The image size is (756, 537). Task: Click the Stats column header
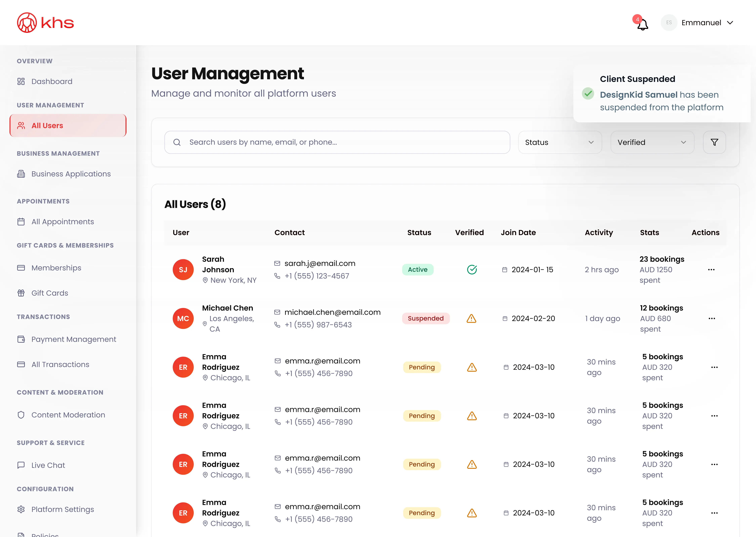coord(649,232)
